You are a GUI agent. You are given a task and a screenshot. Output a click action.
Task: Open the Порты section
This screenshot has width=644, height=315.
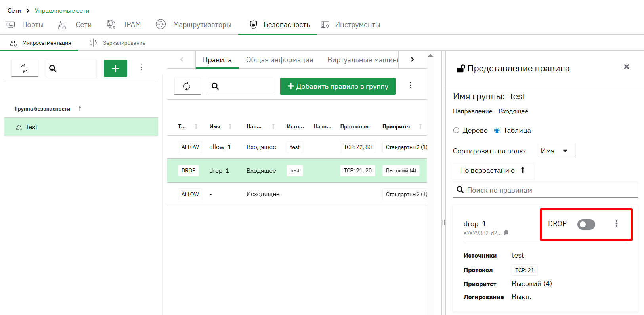25,25
